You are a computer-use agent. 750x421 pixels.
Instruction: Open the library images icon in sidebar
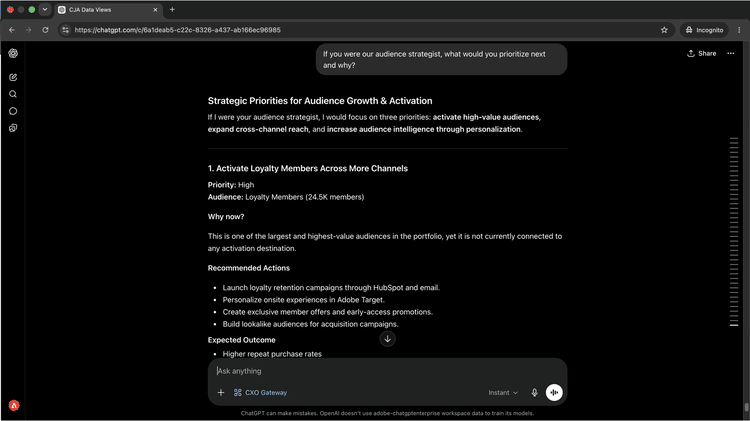click(13, 128)
